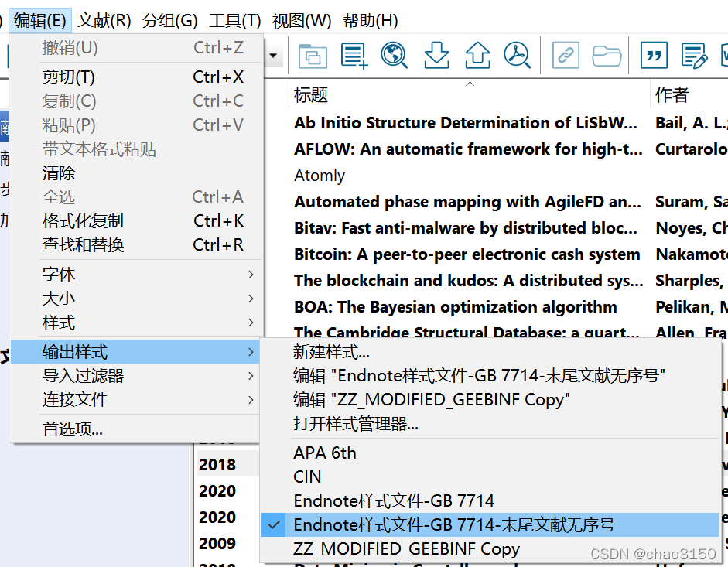Edit the ZZ_MODIFIED_GEEBINF Copy style
Viewport: 728px width, 567px height.
coord(490,400)
